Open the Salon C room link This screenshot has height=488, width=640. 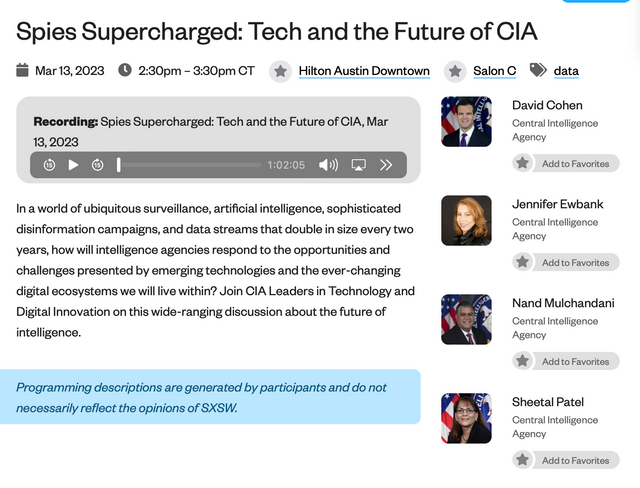coord(494,71)
